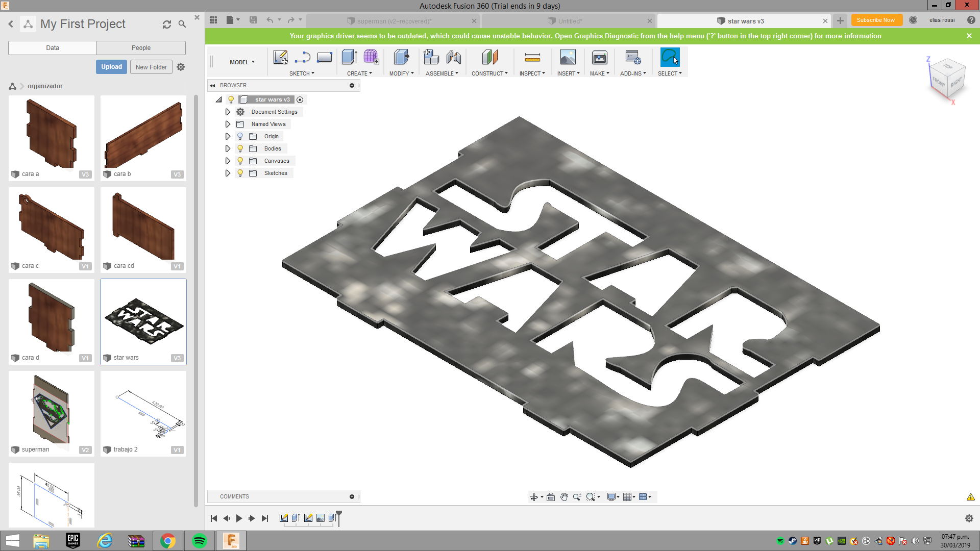The image size is (980, 551).
Task: Expand Named Views node
Action: pyautogui.click(x=228, y=124)
